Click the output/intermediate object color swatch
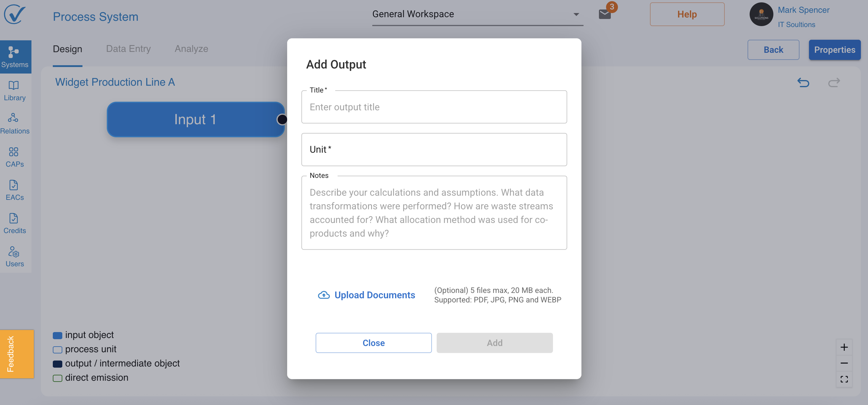 point(58,364)
